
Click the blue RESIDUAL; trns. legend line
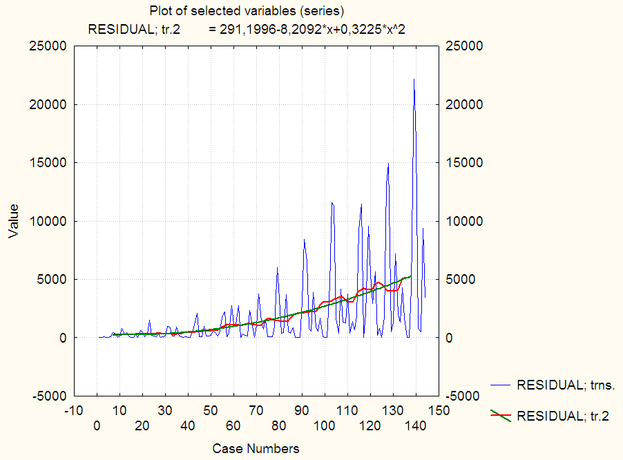500,385
